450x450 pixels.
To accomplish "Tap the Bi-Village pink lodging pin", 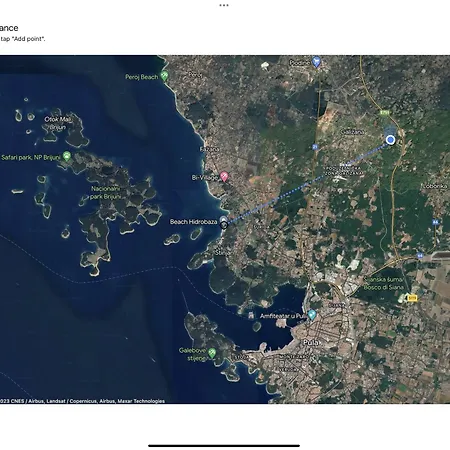I will tap(224, 176).
